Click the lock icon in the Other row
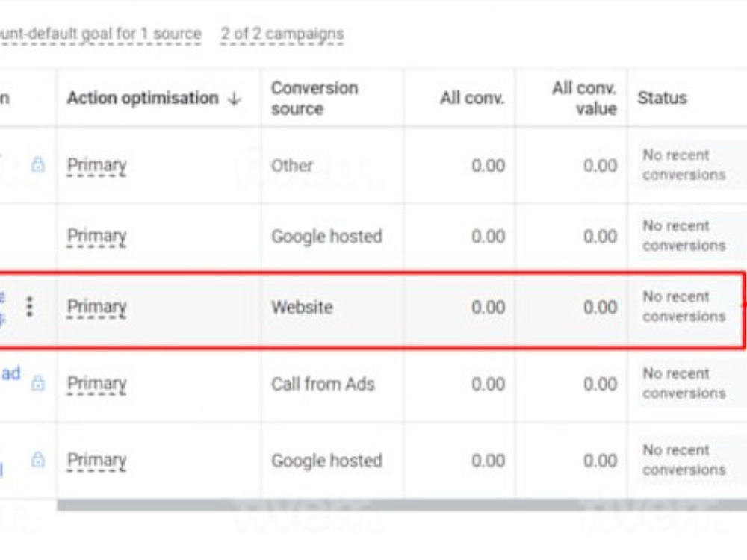Screen dimensions: 747x560 click(38, 165)
